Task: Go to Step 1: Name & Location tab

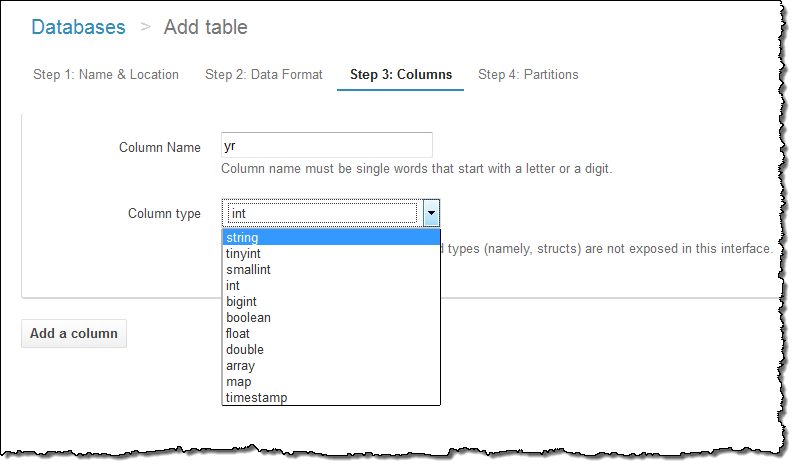Action: [x=106, y=74]
